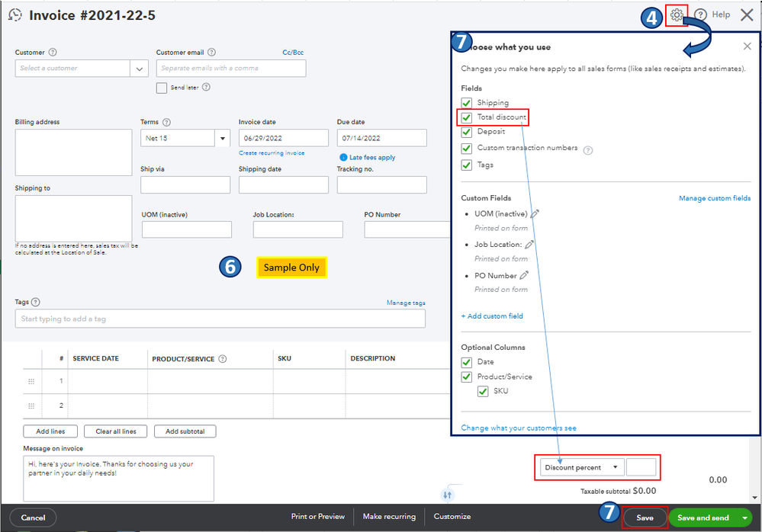Click the Clear all lines button
The width and height of the screenshot is (762, 532).
click(x=116, y=431)
